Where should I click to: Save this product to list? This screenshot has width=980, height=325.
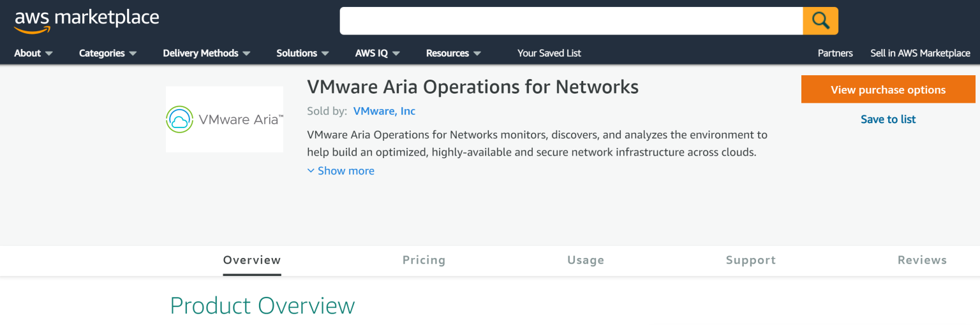click(887, 119)
